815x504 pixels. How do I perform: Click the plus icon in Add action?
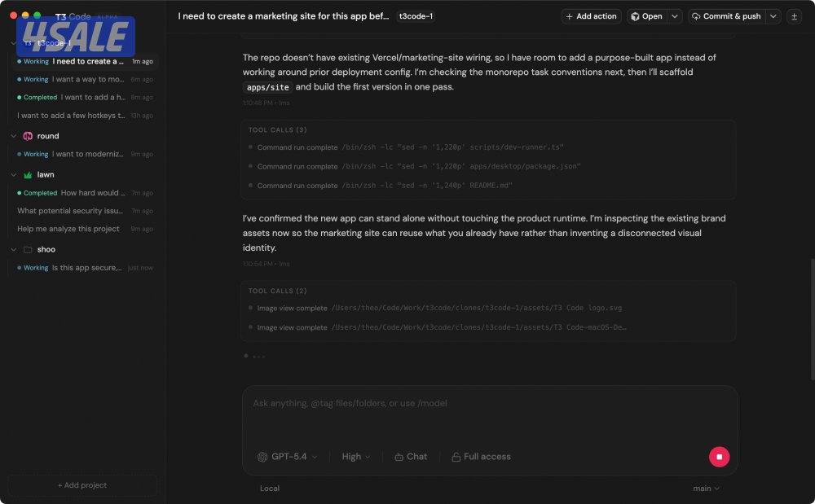[x=569, y=16]
